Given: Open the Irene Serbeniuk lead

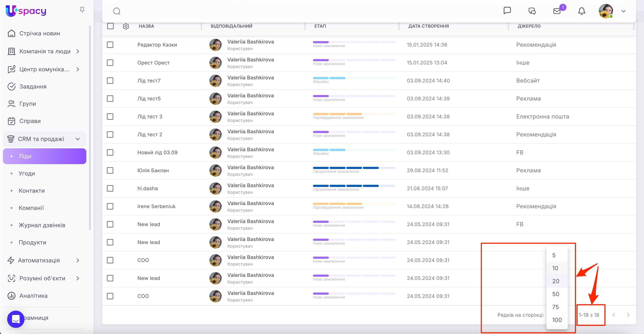Looking at the screenshot, I should 157,207.
